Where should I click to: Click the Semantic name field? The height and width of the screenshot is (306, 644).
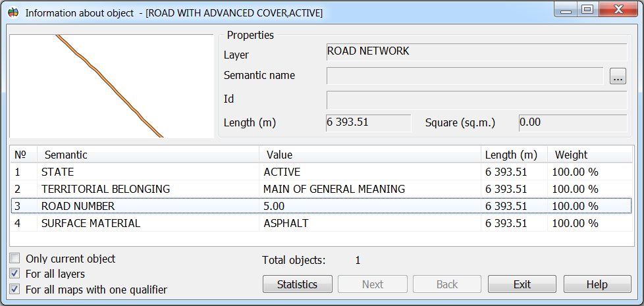[464, 76]
